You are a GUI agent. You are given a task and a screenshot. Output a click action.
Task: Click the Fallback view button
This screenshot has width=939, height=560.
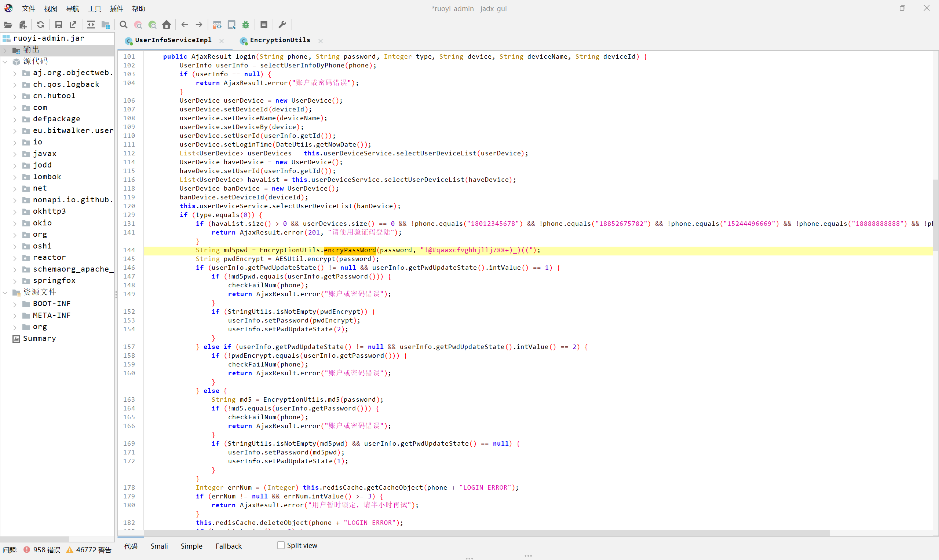pyautogui.click(x=229, y=546)
